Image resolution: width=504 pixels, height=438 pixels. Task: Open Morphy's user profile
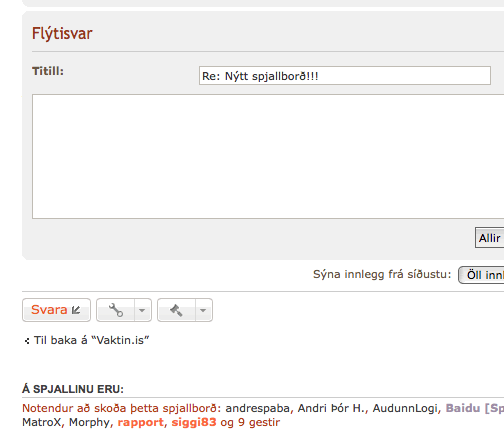[89, 422]
